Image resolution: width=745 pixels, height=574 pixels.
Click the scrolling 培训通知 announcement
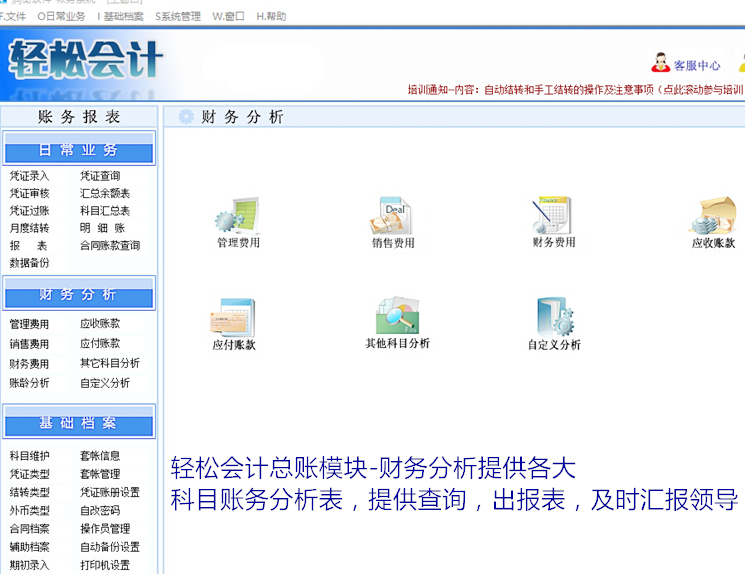point(575,89)
